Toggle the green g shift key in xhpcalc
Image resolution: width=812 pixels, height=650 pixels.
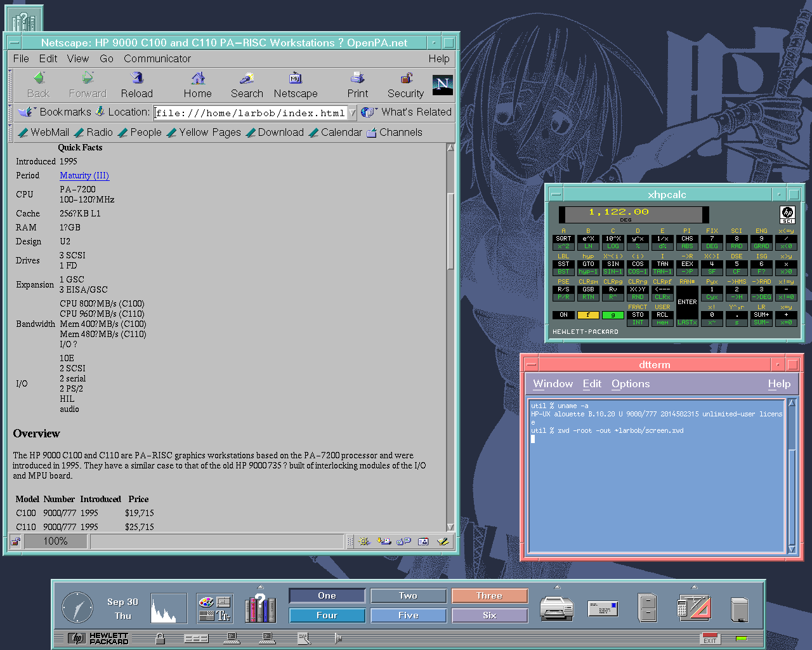pos(613,315)
